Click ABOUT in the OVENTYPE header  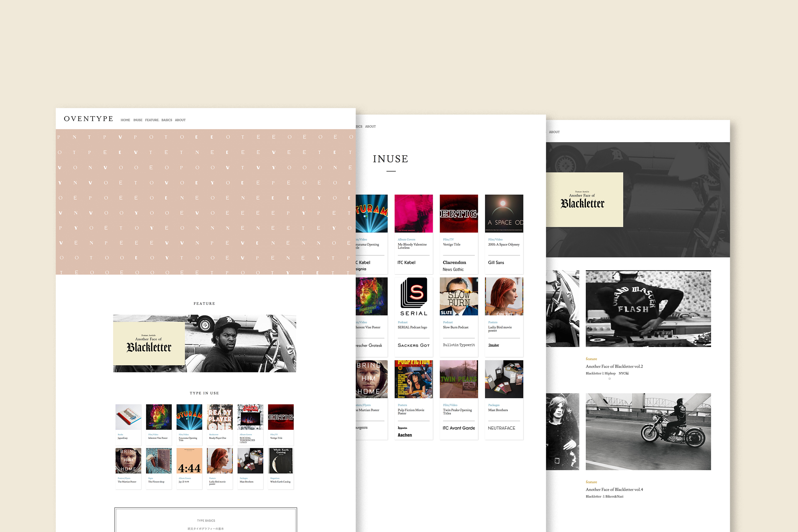[180, 120]
